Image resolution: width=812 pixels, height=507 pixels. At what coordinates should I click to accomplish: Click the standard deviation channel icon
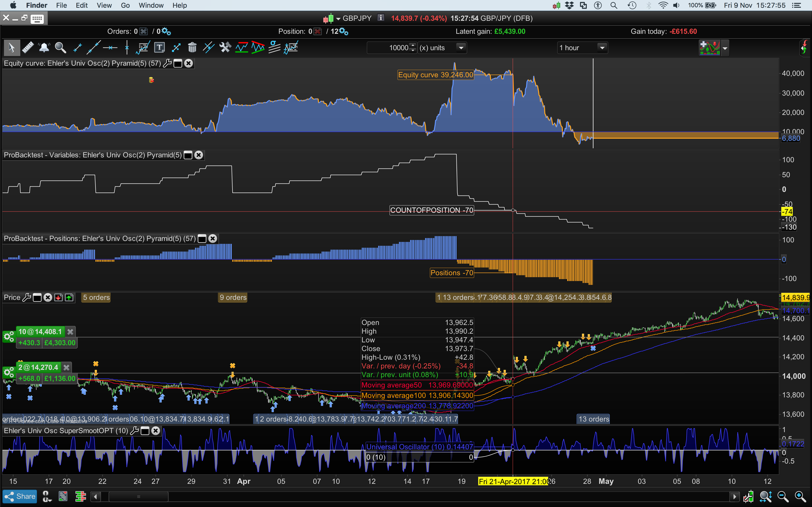[x=275, y=48]
